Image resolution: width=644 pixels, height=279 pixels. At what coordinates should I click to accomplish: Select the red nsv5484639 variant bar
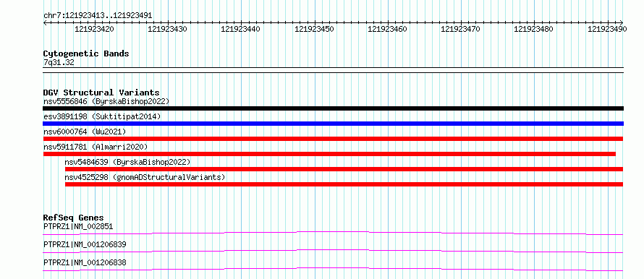point(344,169)
